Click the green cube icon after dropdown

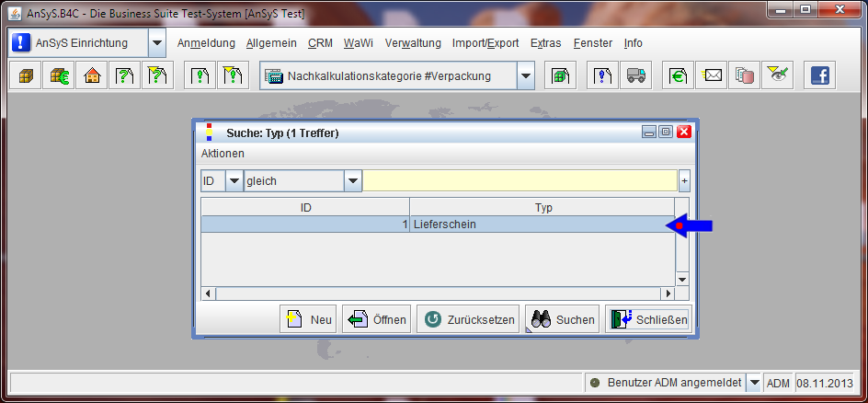point(558,76)
